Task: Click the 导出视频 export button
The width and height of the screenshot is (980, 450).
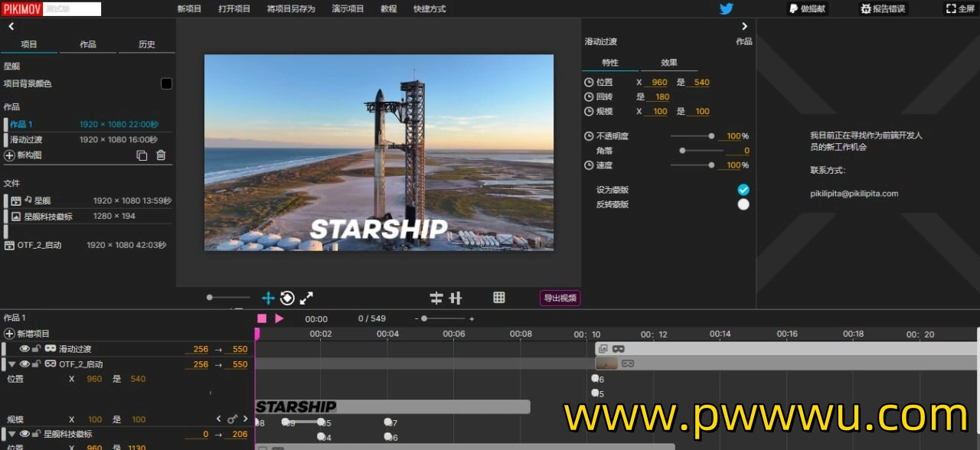Action: (560, 298)
